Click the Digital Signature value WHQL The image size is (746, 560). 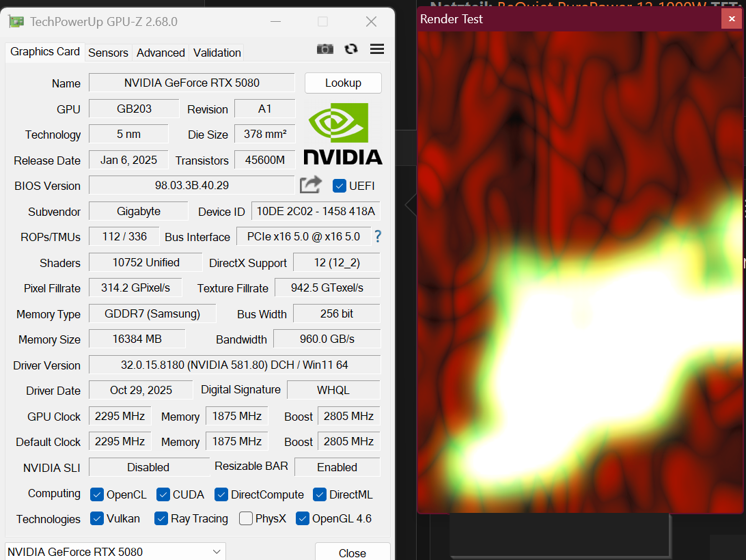coord(333,390)
